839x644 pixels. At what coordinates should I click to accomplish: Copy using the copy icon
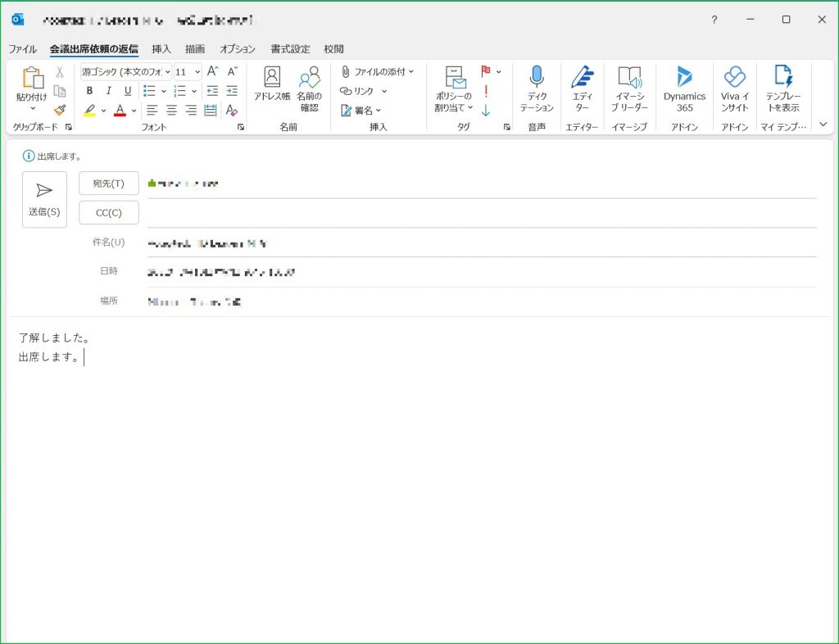pos(59,91)
